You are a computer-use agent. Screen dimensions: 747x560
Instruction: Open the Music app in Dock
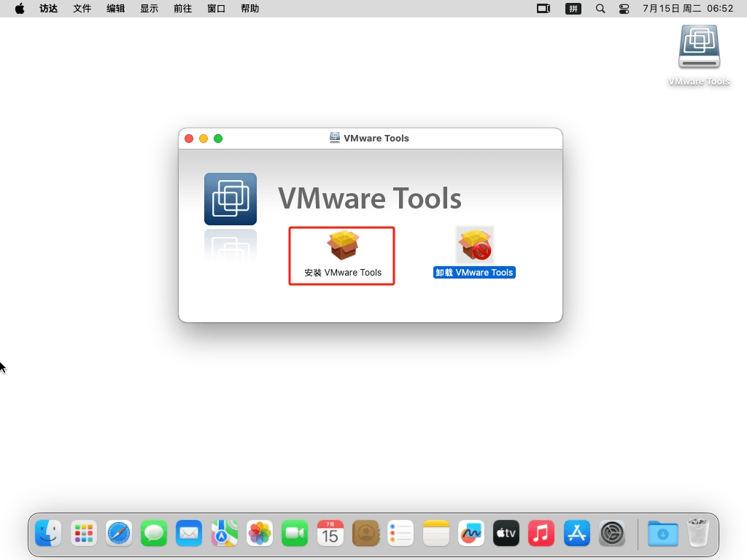pos(541,534)
